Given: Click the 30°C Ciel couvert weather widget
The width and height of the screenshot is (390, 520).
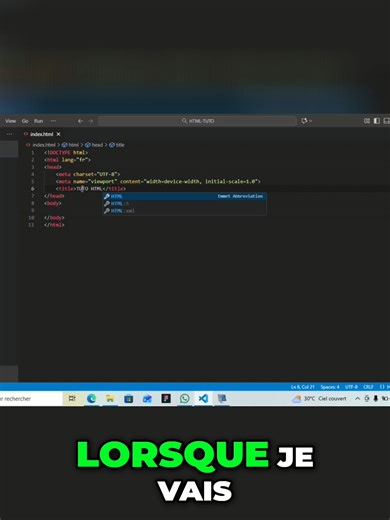Looking at the screenshot, I should point(319,399).
